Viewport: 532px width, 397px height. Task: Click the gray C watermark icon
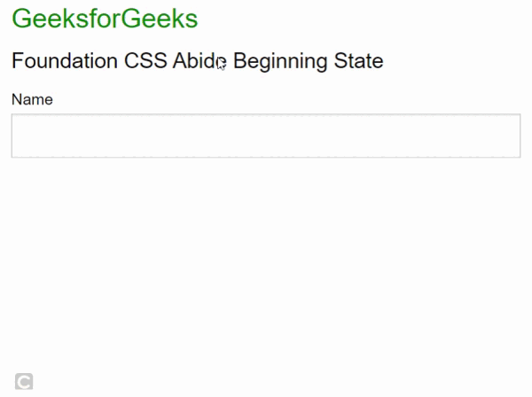pos(25,381)
